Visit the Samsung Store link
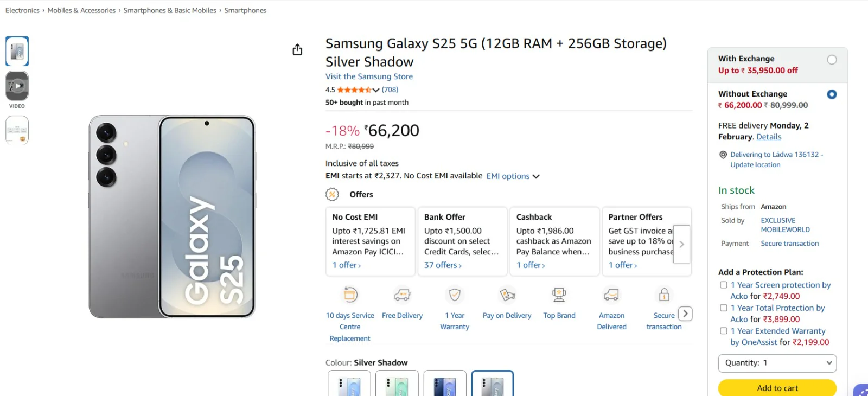 [x=369, y=76]
